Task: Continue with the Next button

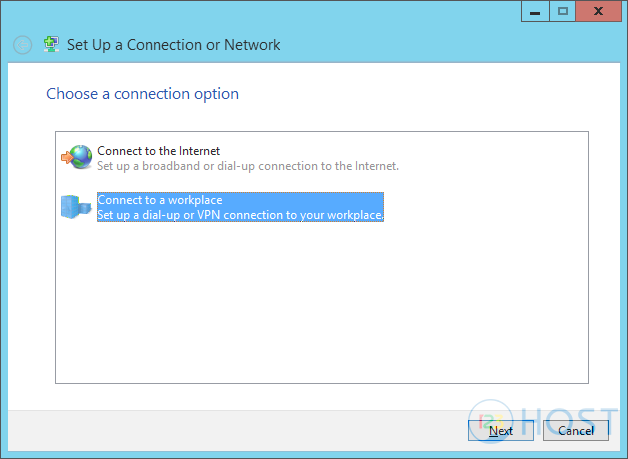Action: (x=501, y=431)
